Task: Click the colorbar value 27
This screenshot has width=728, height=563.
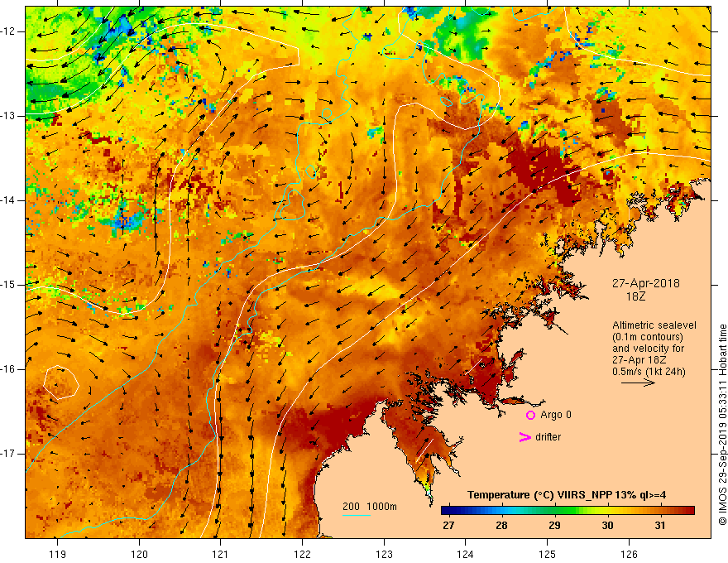Action: [448, 526]
